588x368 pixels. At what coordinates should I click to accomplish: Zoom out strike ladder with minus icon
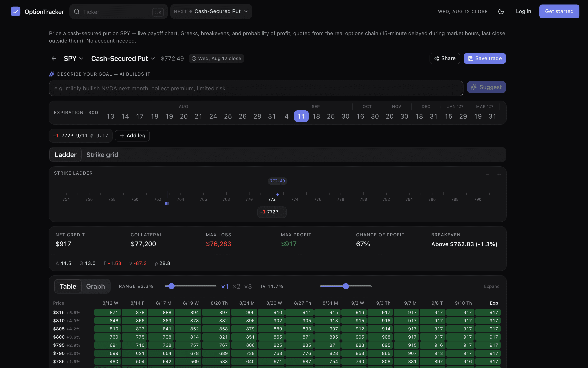click(x=487, y=174)
